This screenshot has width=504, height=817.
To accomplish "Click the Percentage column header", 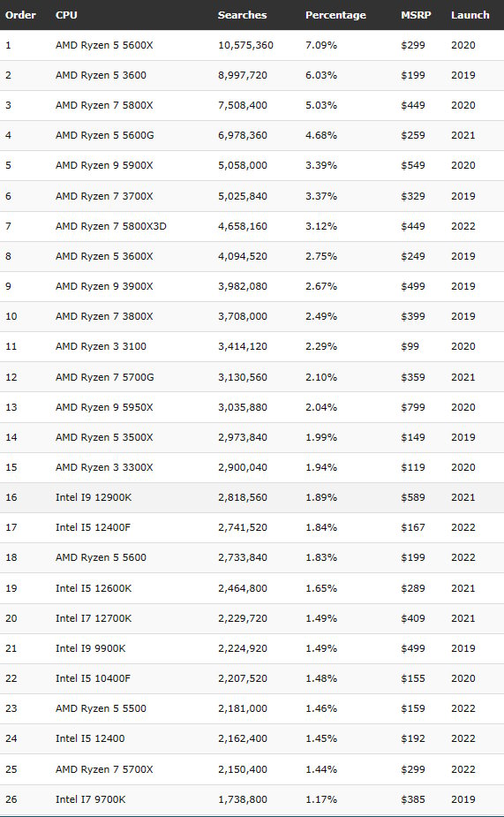I will tap(335, 15).
